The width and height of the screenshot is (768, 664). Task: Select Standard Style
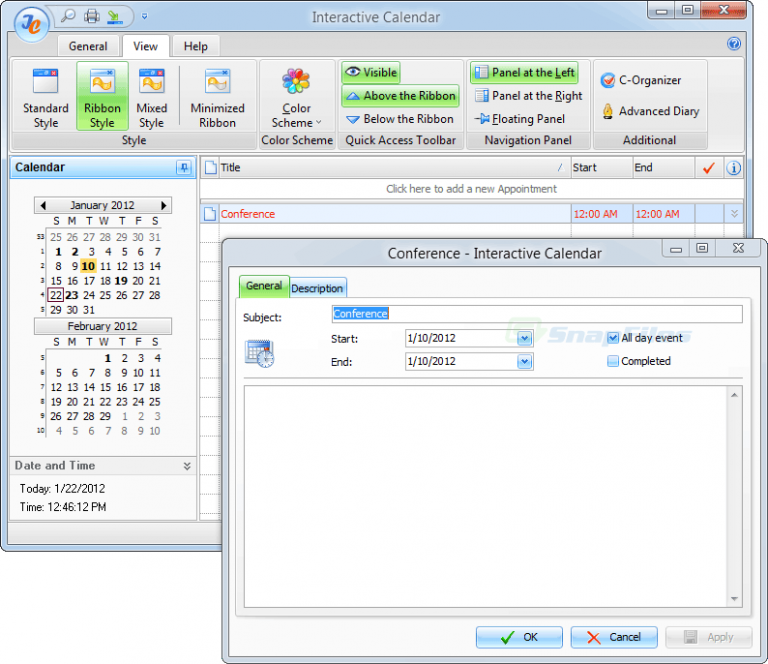click(46, 97)
